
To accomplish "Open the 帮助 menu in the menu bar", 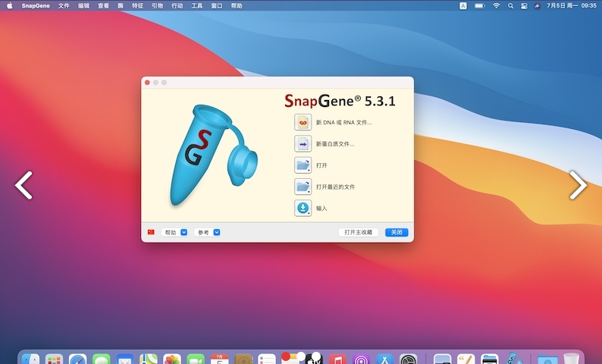I will coord(237,6).
